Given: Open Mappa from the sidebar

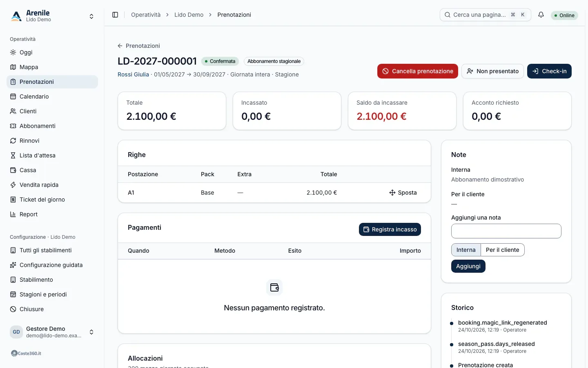Looking at the screenshot, I should click(52, 67).
